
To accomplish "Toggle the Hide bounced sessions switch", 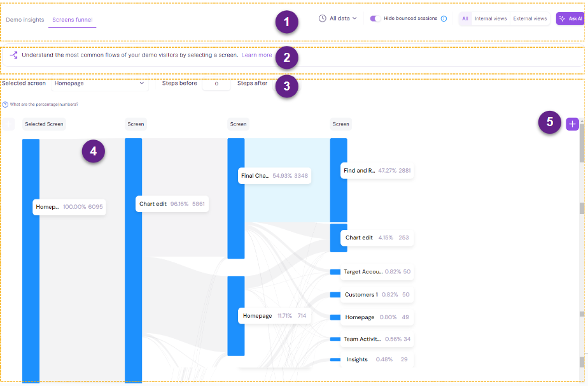I will [375, 18].
